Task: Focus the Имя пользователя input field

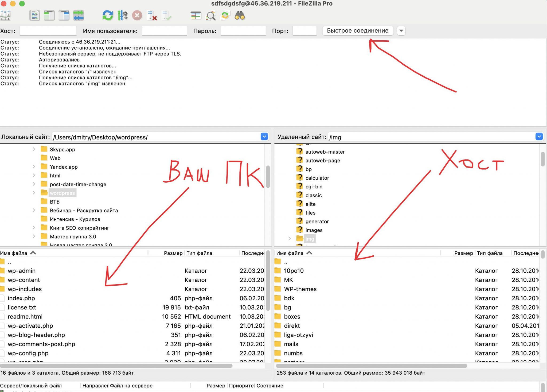Action: pyautogui.click(x=164, y=31)
